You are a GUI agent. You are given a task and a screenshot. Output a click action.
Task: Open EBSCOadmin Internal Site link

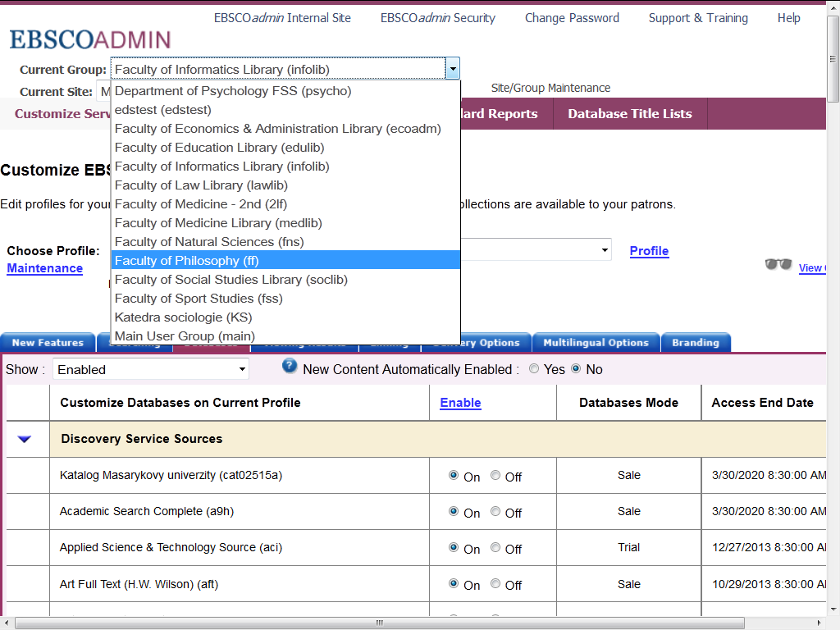pyautogui.click(x=282, y=18)
